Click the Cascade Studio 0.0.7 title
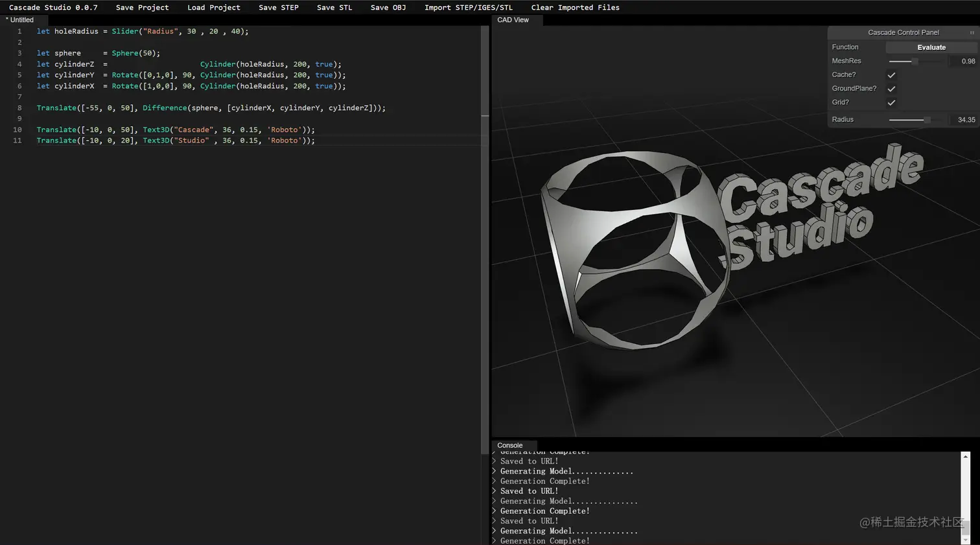The image size is (980, 545). [x=53, y=8]
